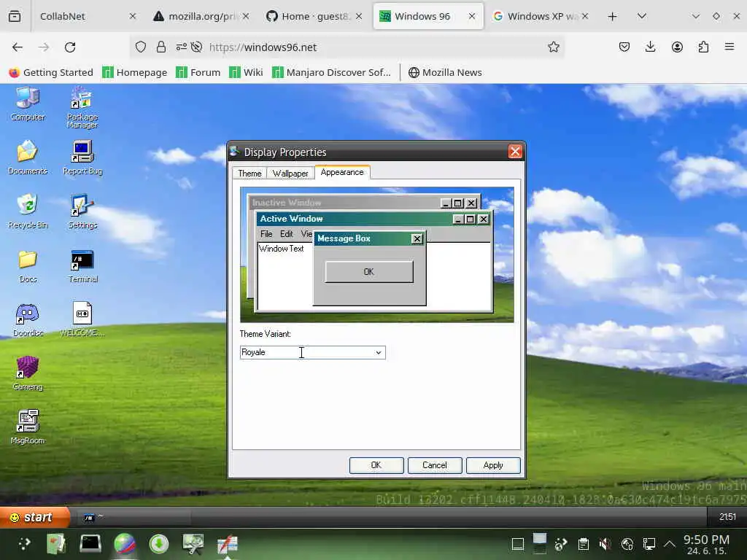Viewport: 747px width, 560px height.
Task: Close the Display Properties window
Action: pos(515,152)
